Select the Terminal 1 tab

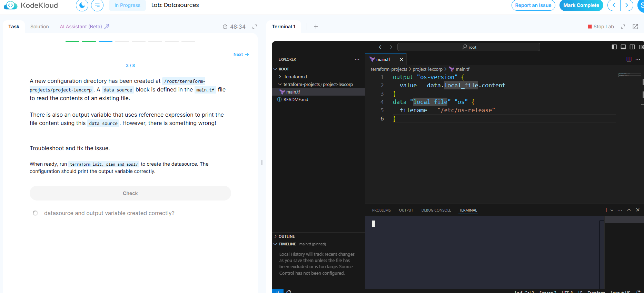[284, 27]
